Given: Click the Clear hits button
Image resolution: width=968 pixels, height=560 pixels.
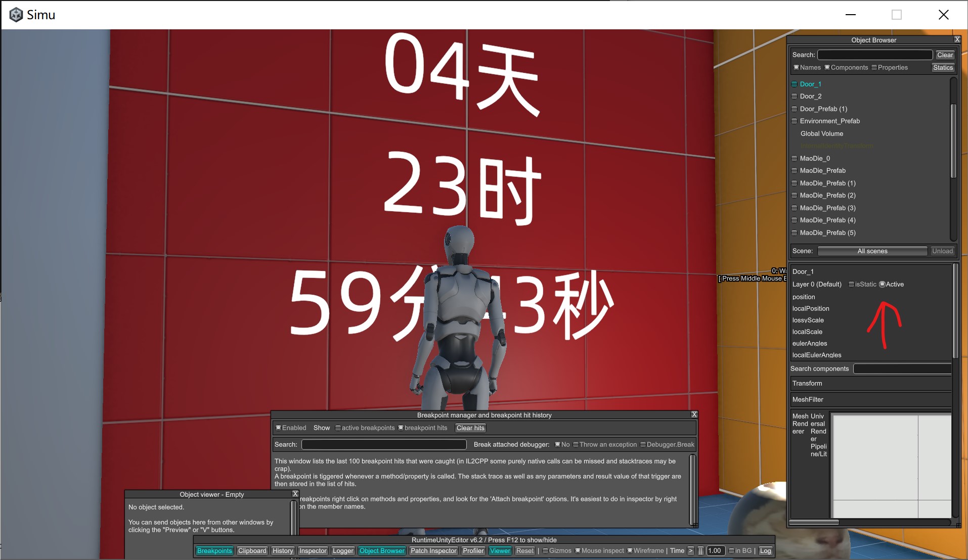Looking at the screenshot, I should (470, 428).
